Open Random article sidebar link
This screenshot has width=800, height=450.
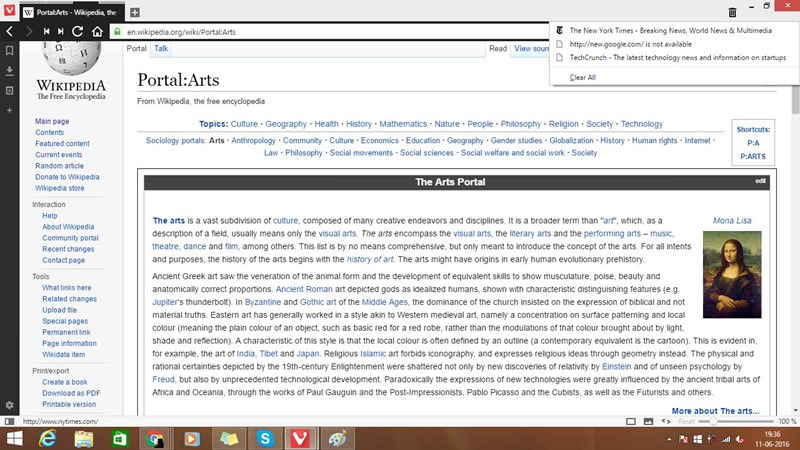59,166
